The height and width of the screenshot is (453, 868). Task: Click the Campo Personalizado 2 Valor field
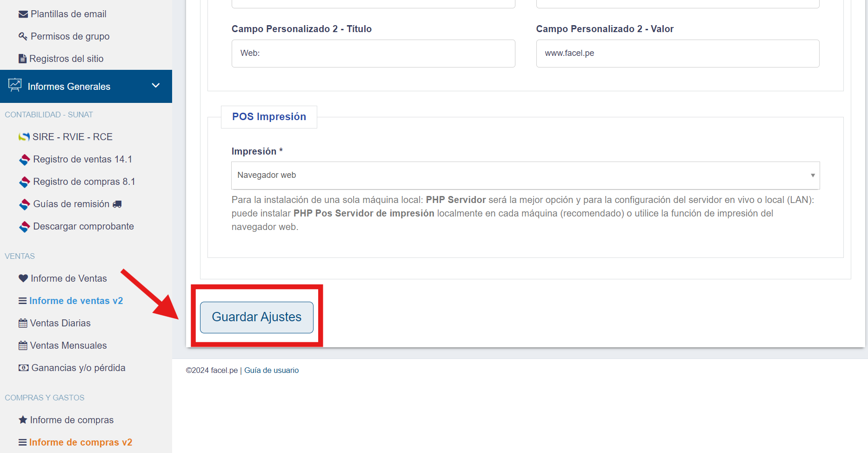point(678,54)
